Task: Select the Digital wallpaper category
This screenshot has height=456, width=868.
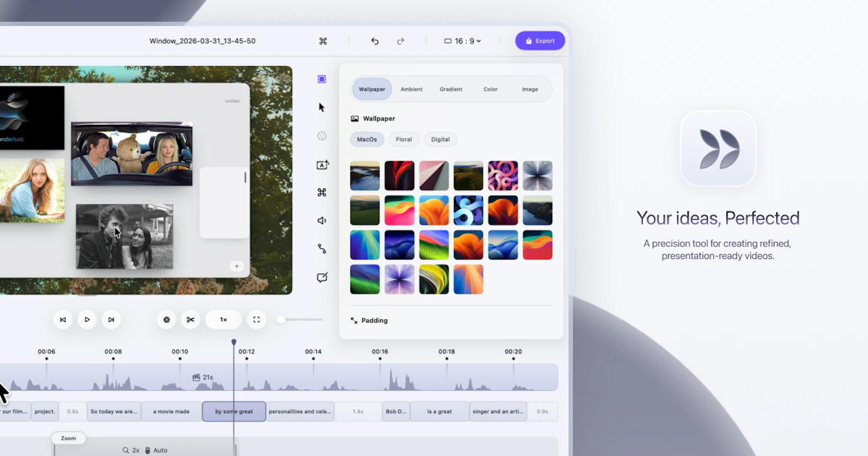Action: click(441, 140)
